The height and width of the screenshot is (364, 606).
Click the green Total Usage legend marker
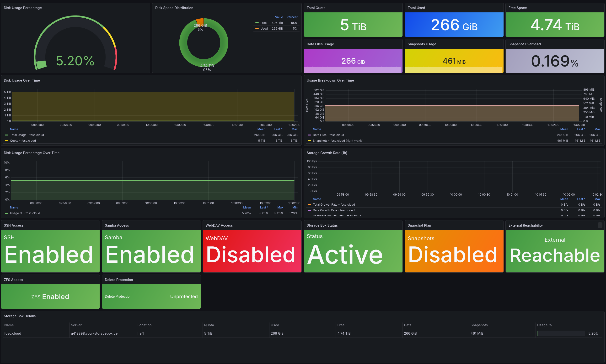(x=6, y=135)
